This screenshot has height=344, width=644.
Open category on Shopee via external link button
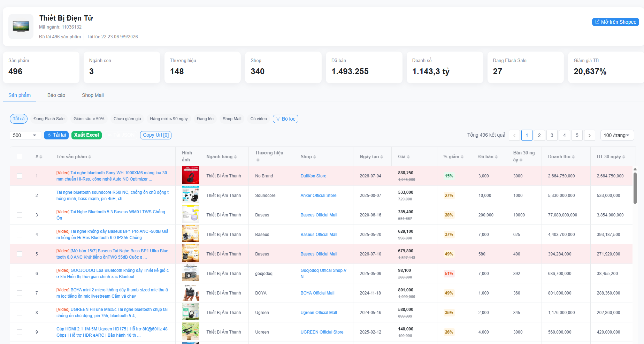tap(615, 22)
